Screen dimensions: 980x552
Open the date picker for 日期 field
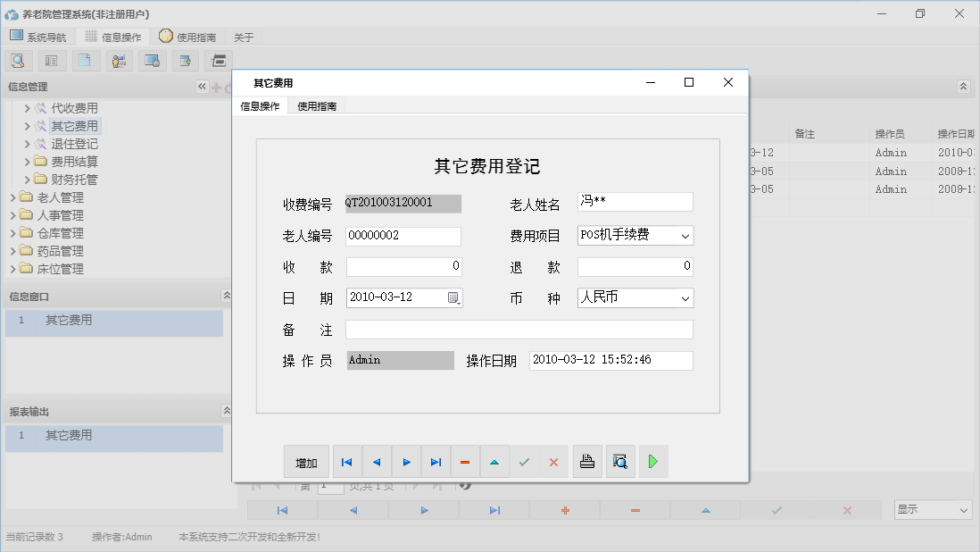453,297
